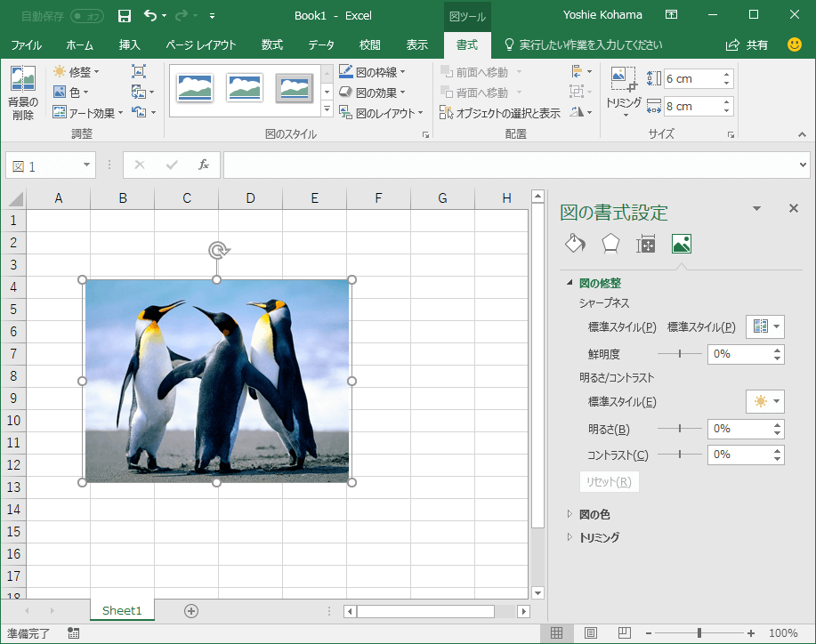Click the picture height field (6 cm)
Screen dimensions: 816x644
pos(692,79)
